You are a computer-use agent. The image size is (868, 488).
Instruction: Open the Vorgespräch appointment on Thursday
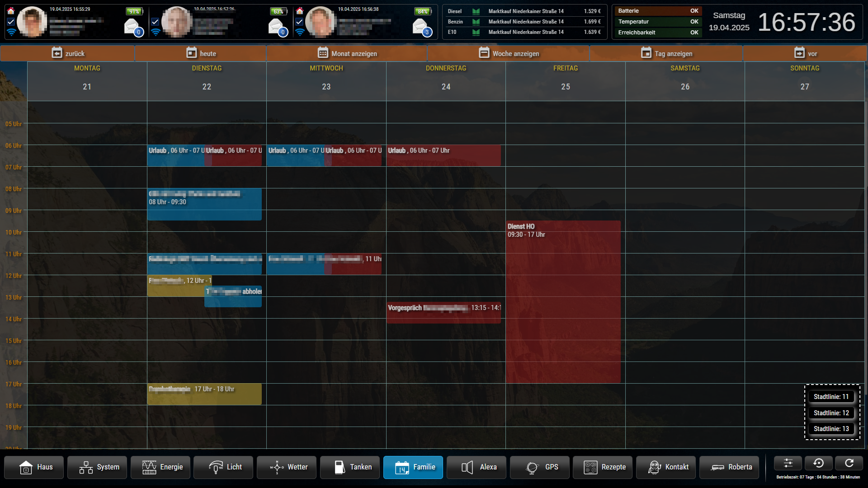pyautogui.click(x=443, y=312)
